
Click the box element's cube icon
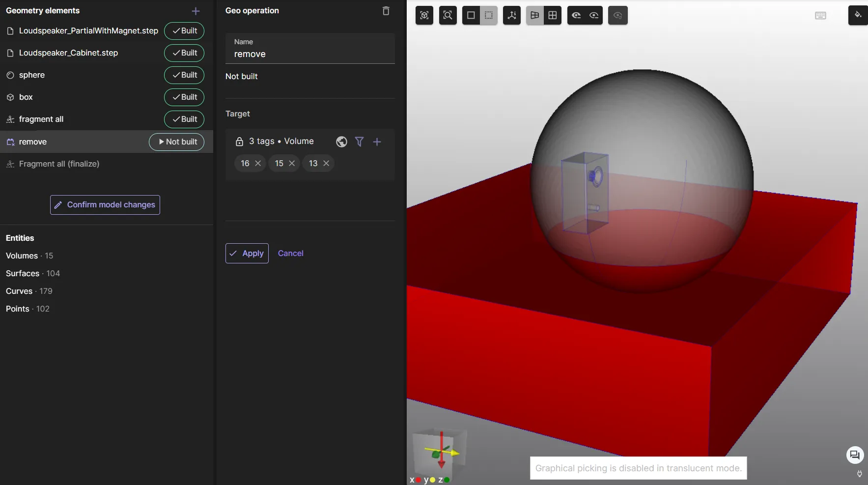pyautogui.click(x=10, y=97)
